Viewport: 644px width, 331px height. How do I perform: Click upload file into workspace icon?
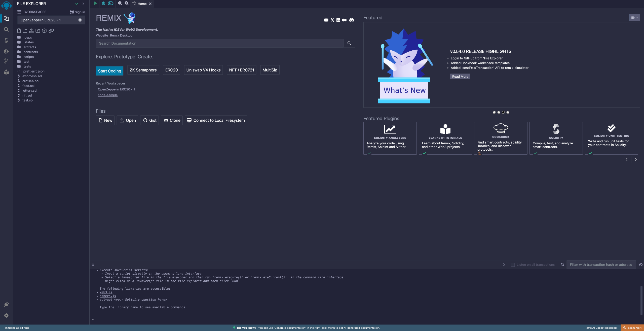[31, 31]
